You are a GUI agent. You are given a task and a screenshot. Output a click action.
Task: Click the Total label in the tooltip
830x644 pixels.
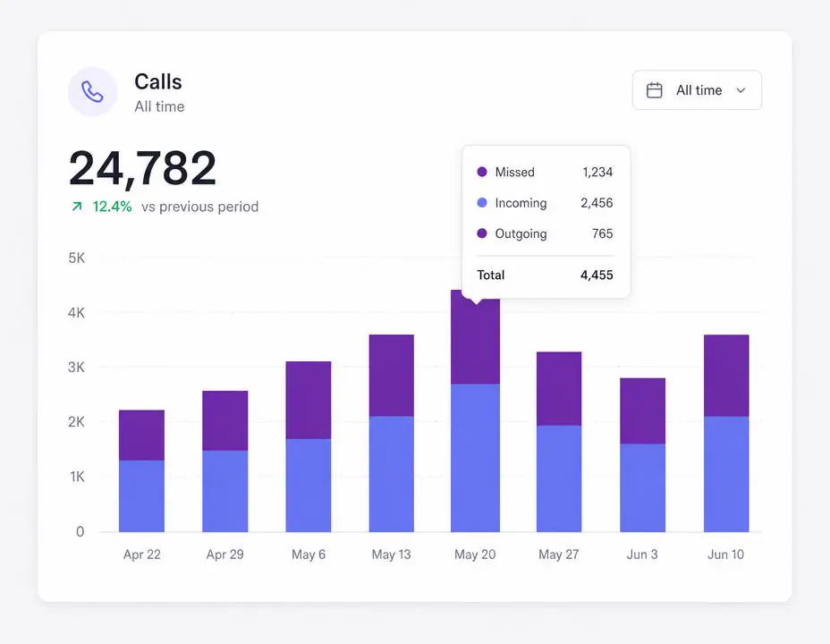491,275
